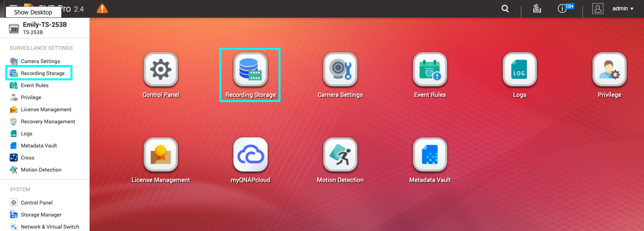Launch the myQNAPcloud app
The height and width of the screenshot is (231, 644).
(250, 155)
